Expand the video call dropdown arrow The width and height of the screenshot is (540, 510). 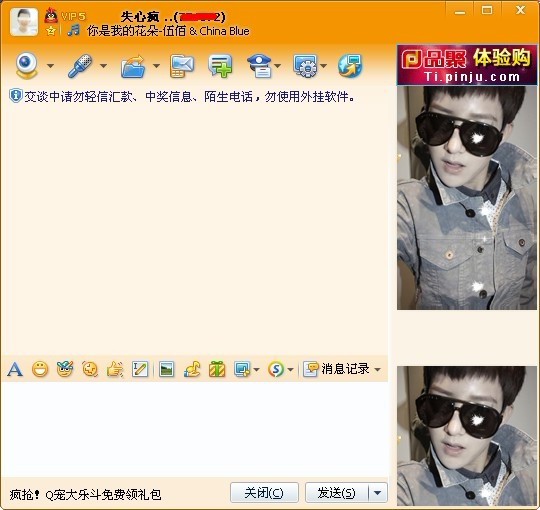pyautogui.click(x=50, y=65)
